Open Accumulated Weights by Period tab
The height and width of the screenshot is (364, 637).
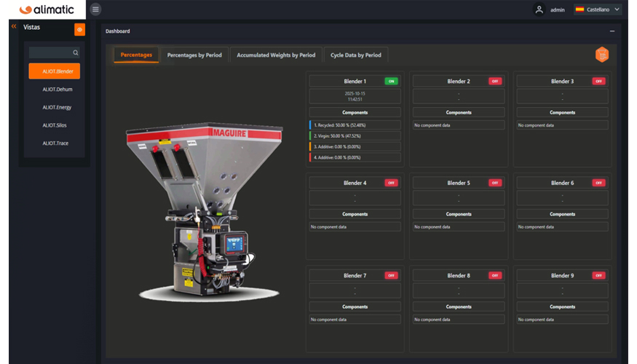[x=276, y=55]
